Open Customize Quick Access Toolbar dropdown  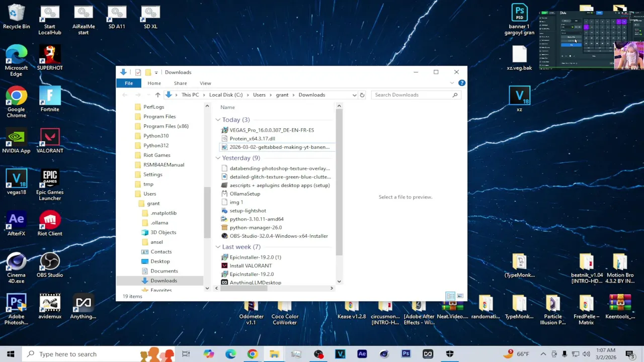tap(156, 72)
